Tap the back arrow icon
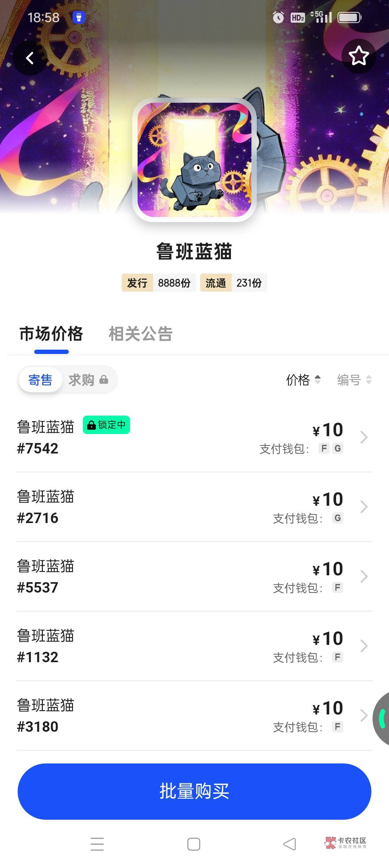 [x=30, y=58]
